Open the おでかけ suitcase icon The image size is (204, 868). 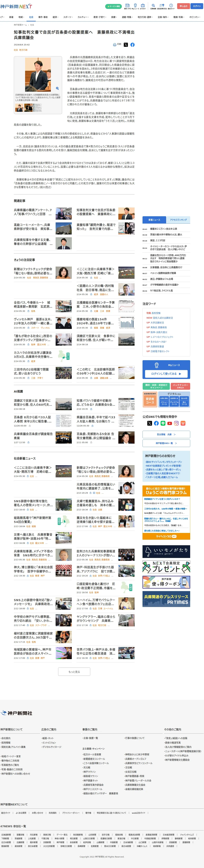point(143,6)
